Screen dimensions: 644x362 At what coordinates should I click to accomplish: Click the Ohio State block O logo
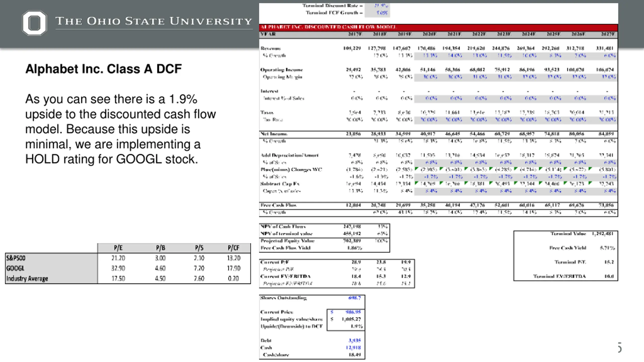click(34, 23)
